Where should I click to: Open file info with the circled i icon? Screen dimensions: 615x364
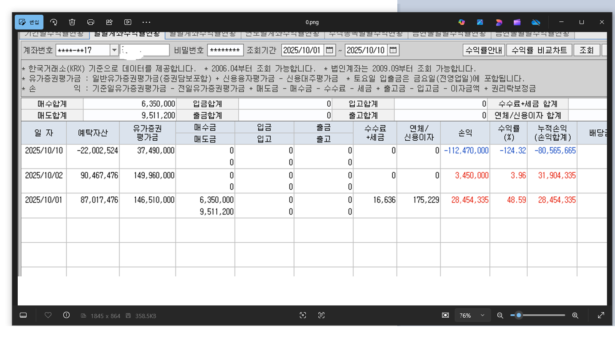coord(66,315)
